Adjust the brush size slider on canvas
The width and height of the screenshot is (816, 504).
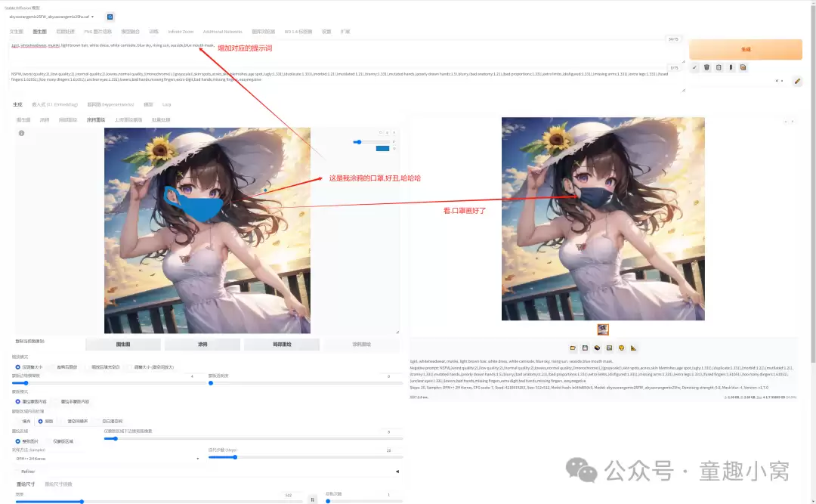371,141
